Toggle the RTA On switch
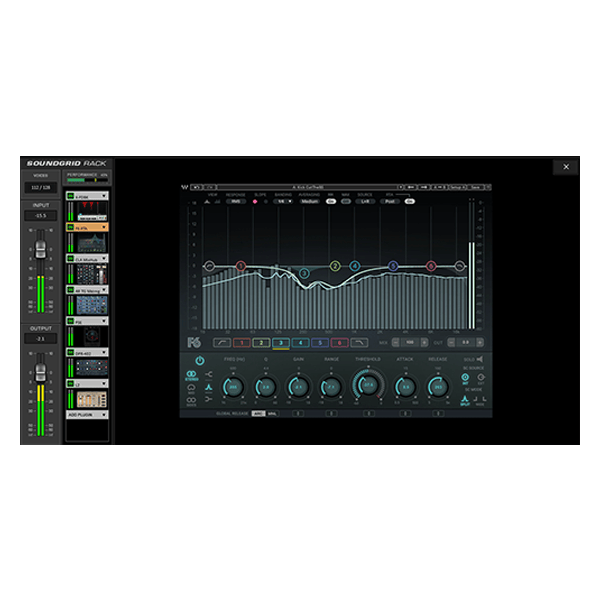This screenshot has width=600, height=600. 409,201
